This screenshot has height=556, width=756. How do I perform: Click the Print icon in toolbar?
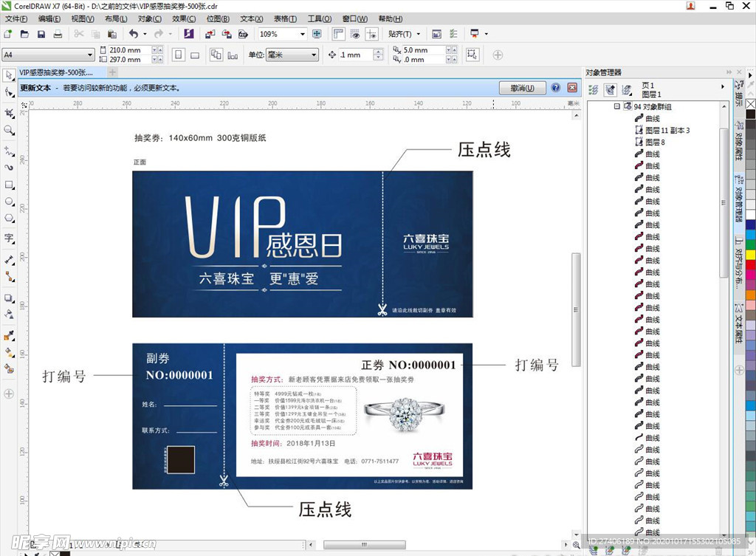click(58, 34)
